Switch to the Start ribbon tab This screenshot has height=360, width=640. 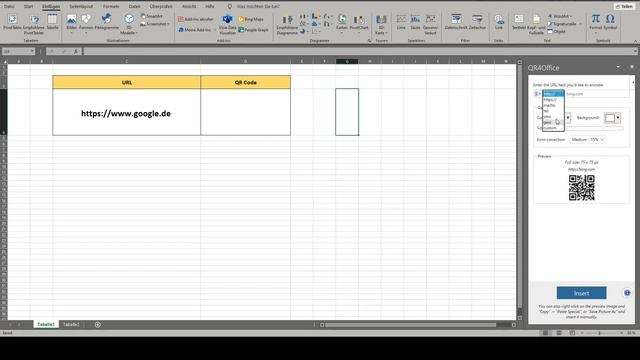click(28, 7)
